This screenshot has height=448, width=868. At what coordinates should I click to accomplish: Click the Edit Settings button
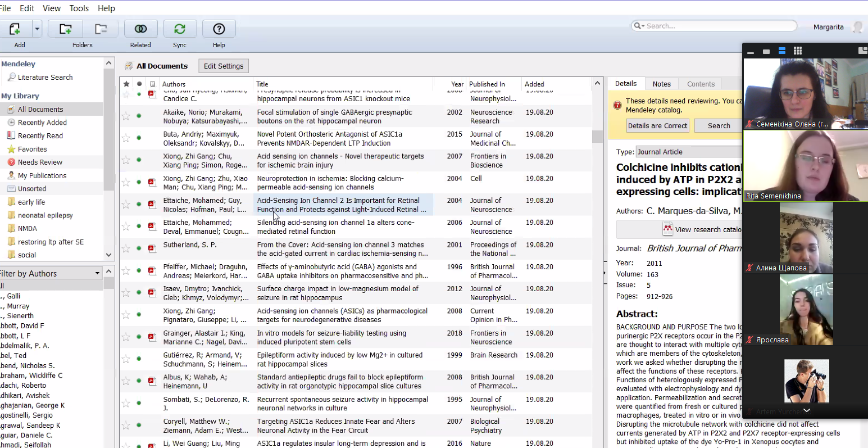coord(224,66)
